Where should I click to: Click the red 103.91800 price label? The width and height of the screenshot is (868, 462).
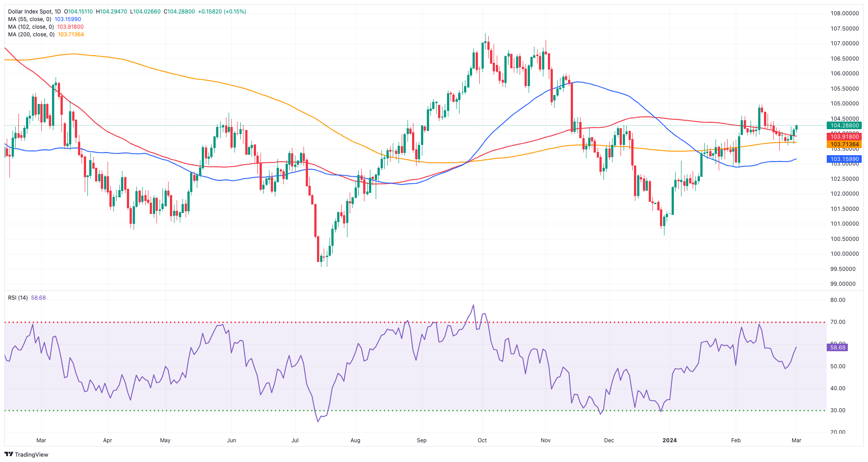[844, 137]
